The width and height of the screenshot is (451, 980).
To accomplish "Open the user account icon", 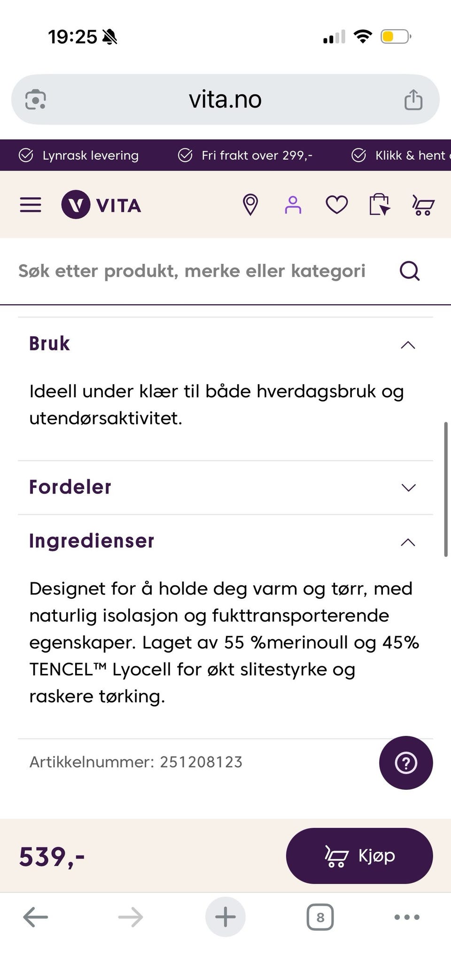I will (293, 205).
